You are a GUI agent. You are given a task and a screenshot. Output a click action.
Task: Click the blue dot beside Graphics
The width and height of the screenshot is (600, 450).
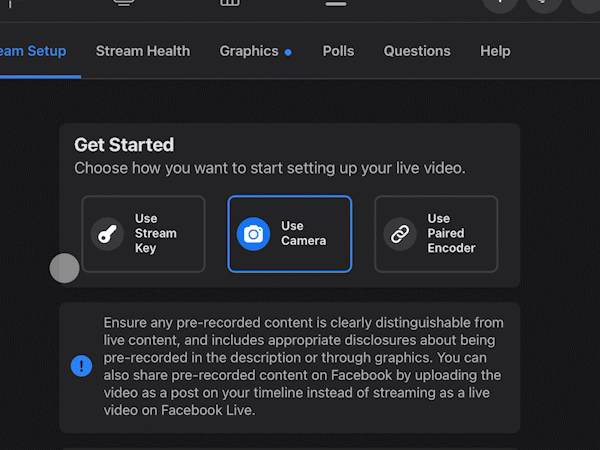click(x=288, y=52)
